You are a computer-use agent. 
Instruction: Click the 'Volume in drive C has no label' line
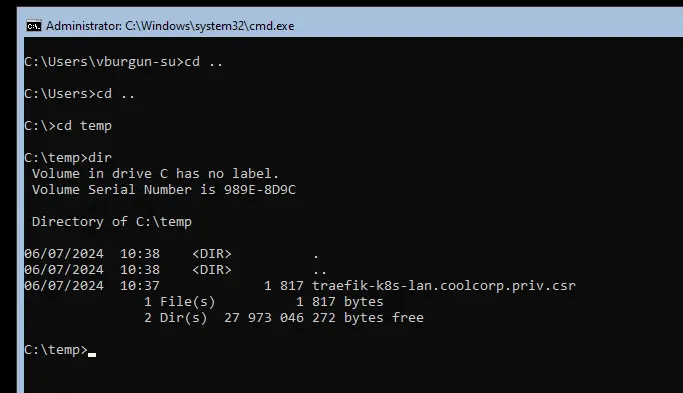tap(155, 173)
